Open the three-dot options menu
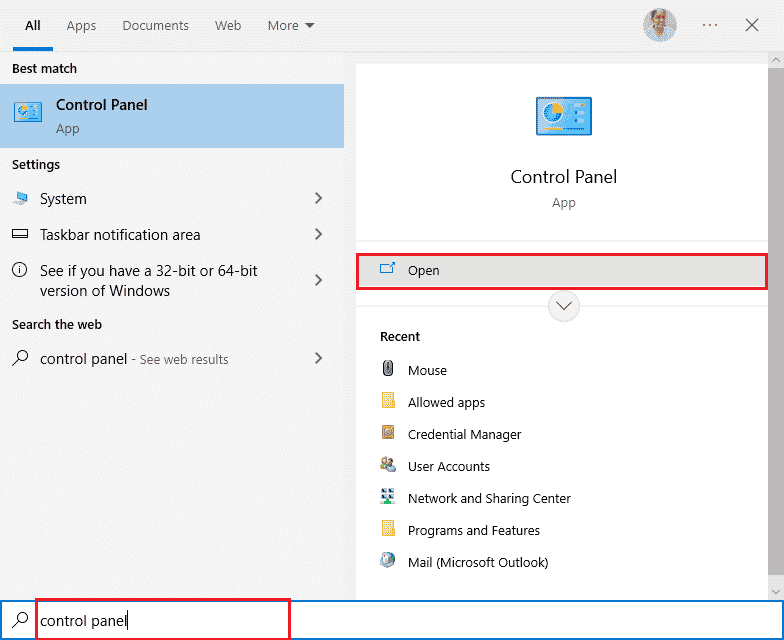The height and width of the screenshot is (640, 784). [710, 25]
